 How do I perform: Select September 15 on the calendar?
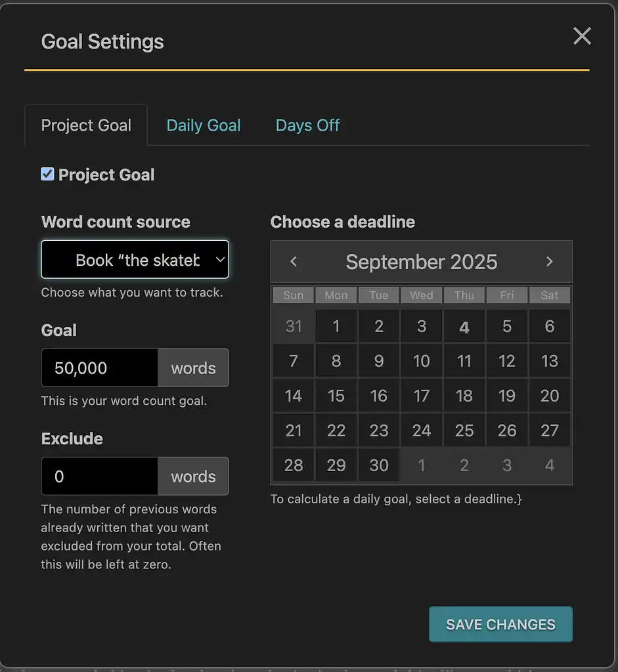336,396
